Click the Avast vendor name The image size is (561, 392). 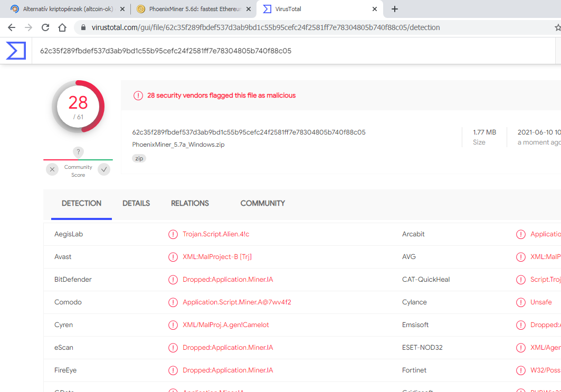pos(63,257)
